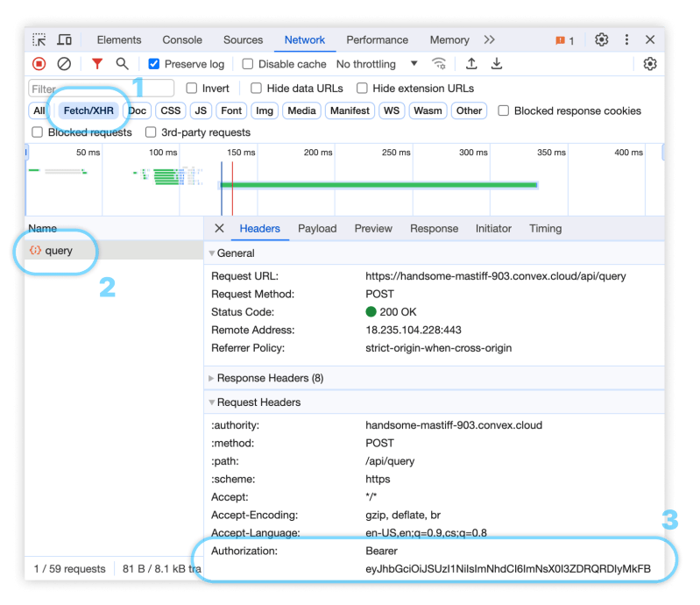This screenshot has height=605, width=700.
Task: Open DevTools settings gear
Action: point(601,39)
